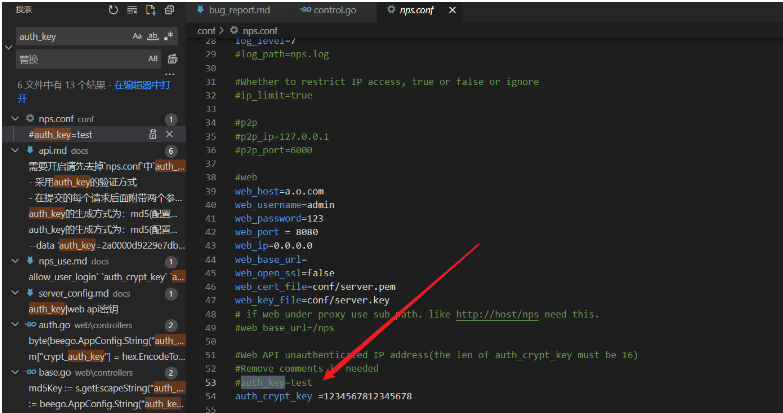
Task: Collapse base.go results group
Action: [x=15, y=372]
